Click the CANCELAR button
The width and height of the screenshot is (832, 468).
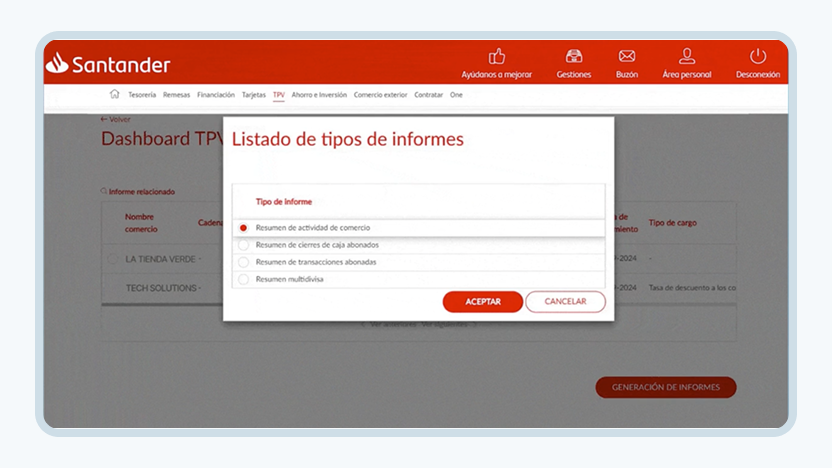[565, 301]
